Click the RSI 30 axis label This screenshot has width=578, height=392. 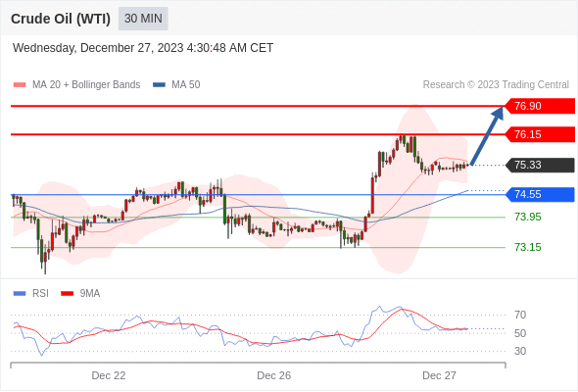[520, 351]
